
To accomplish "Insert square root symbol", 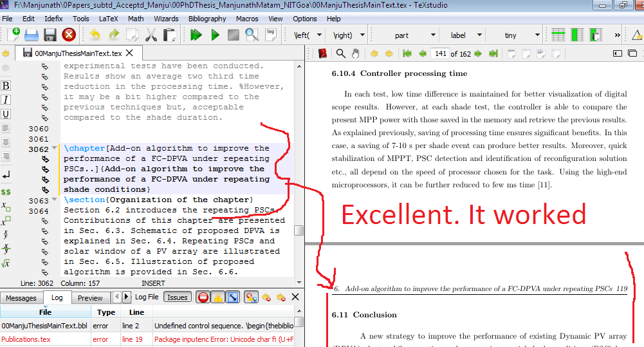I will (6, 263).
